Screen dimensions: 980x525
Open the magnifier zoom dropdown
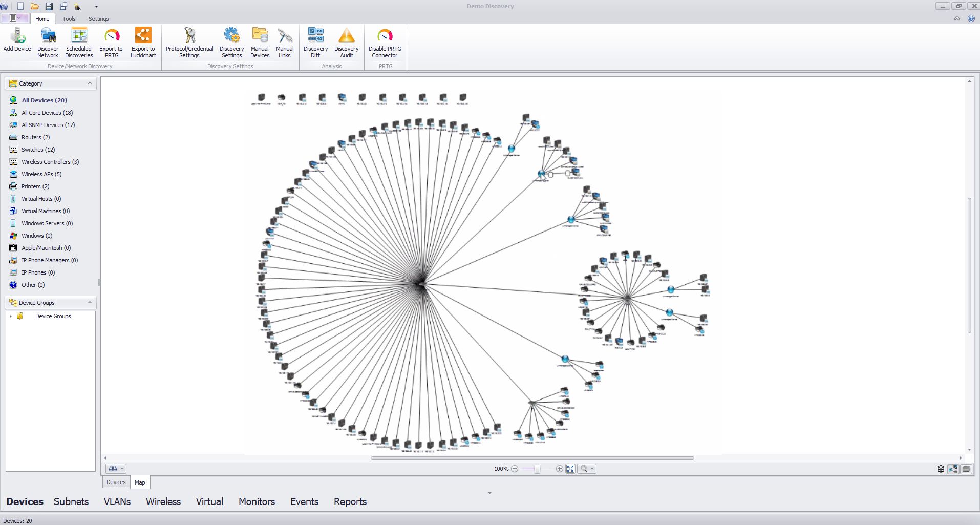tap(587, 469)
